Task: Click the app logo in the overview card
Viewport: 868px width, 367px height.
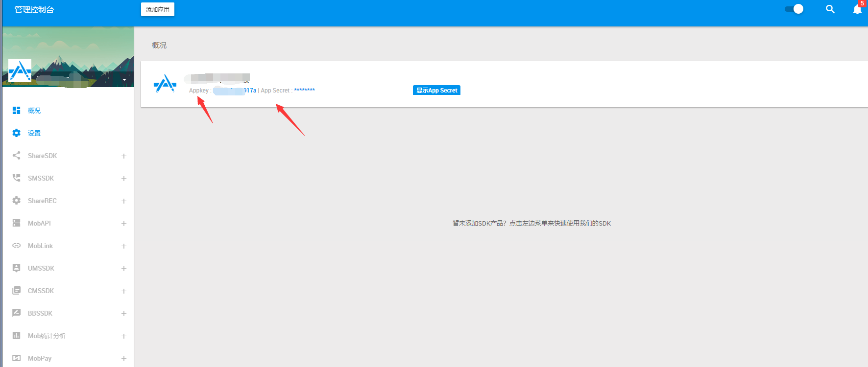Action: point(165,84)
